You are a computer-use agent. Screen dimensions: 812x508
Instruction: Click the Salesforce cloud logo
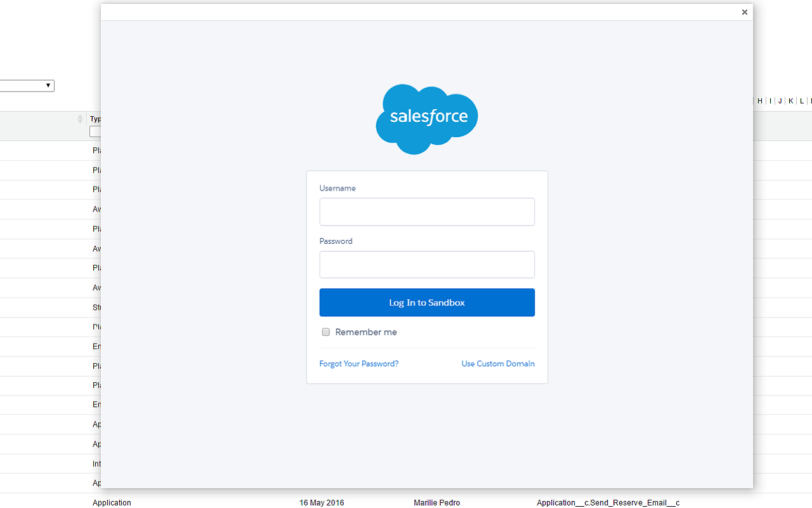[426, 119]
